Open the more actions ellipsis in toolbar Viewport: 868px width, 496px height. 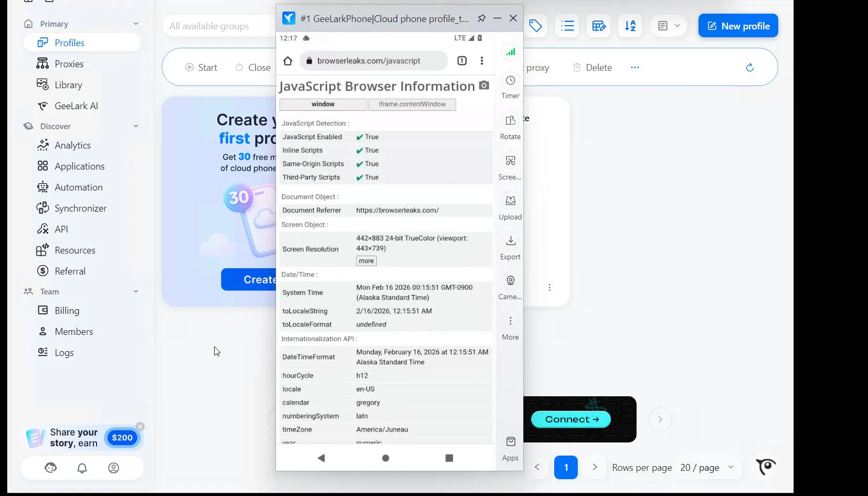(x=635, y=67)
